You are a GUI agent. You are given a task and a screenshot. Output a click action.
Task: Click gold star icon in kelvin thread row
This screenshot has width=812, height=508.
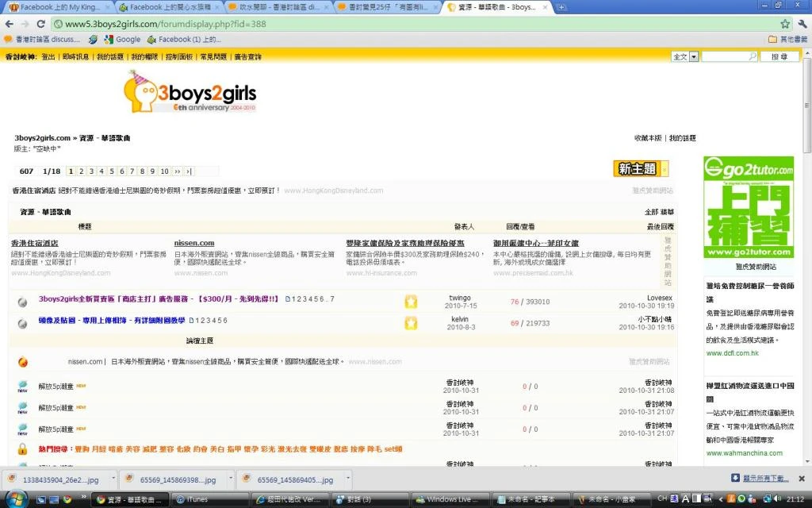click(411, 324)
